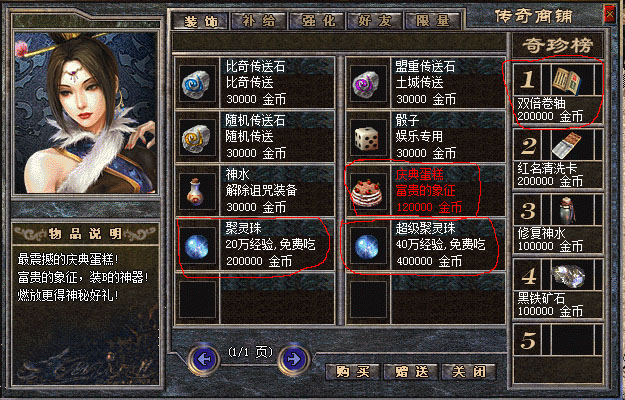Open the 强化 tab
Viewport: 625px width, 400px height.
coord(318,21)
